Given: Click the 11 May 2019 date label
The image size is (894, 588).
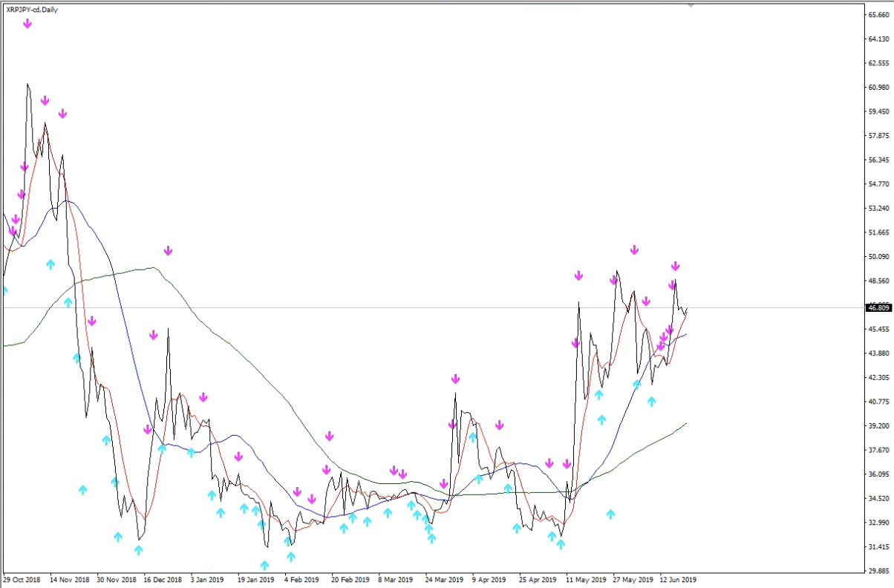Looking at the screenshot, I should tap(585, 580).
